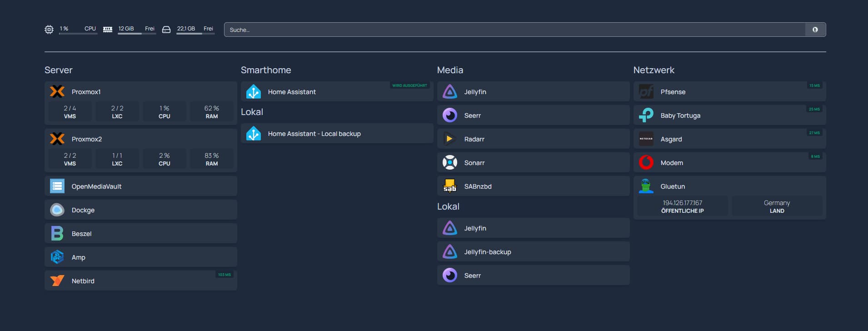Click the Seerr icon under Media

pyautogui.click(x=450, y=115)
